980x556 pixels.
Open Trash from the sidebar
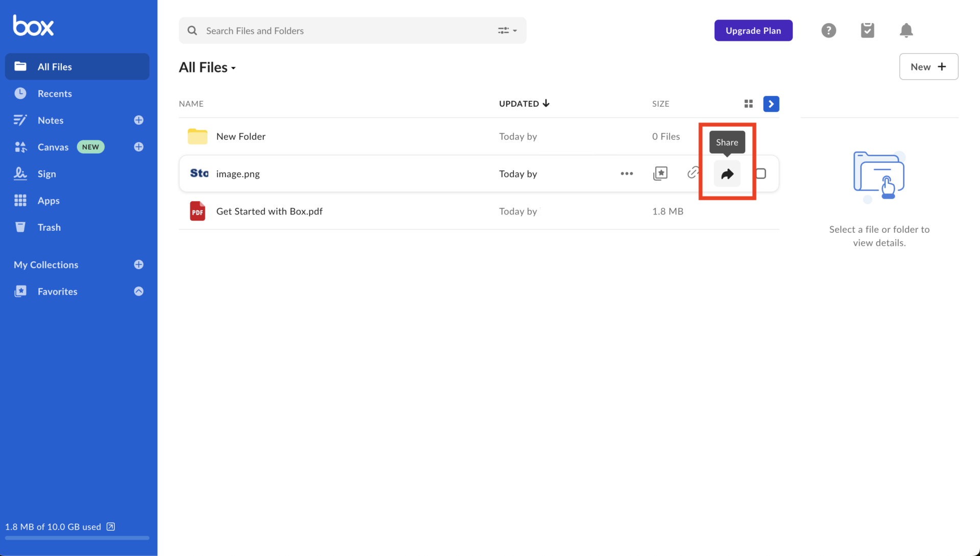click(x=48, y=227)
